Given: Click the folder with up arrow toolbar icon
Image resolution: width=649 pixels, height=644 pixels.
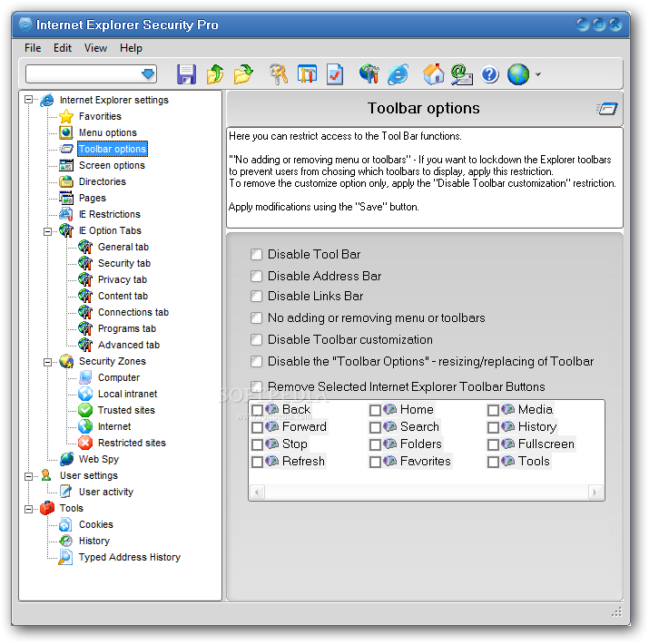Looking at the screenshot, I should [215, 74].
